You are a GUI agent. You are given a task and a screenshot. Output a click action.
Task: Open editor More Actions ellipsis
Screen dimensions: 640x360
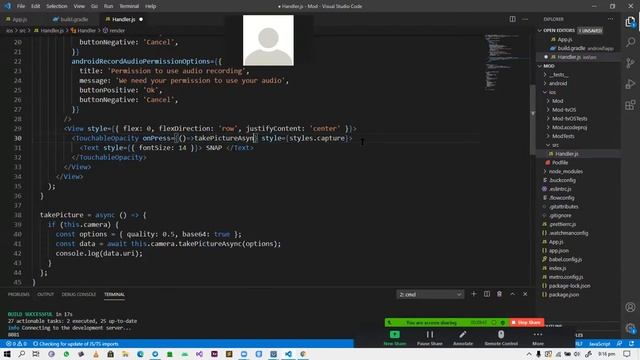tap(525, 19)
